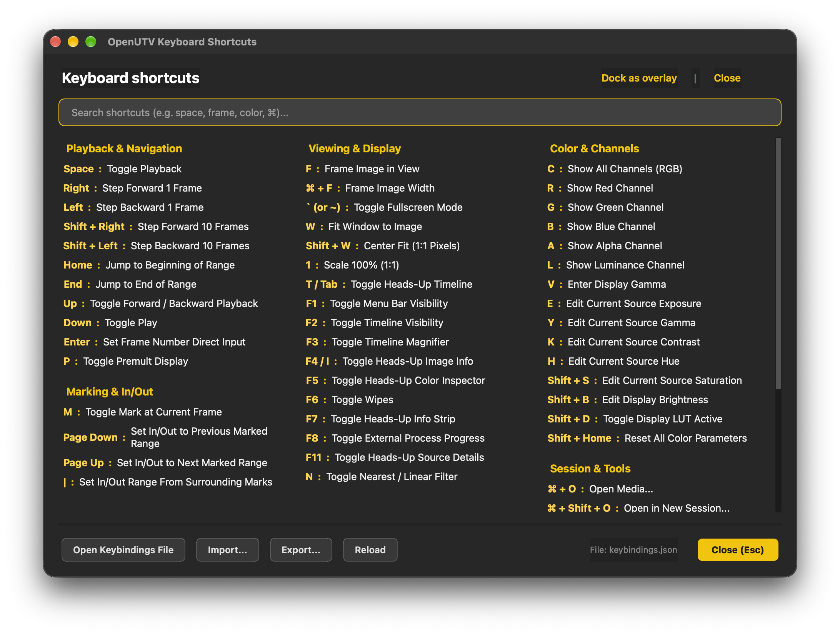Click the shortcuts list vertical scrollbar
The image size is (840, 634).
[778, 263]
